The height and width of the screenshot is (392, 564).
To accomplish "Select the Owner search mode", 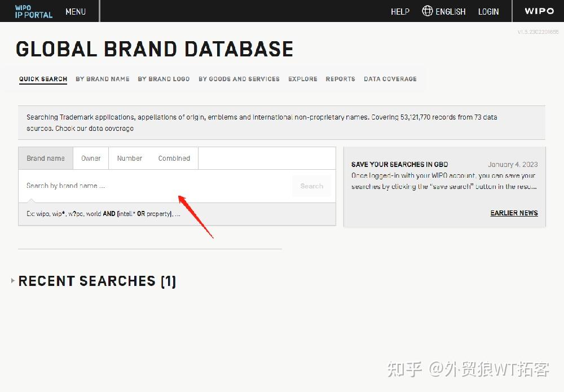I will pos(90,158).
